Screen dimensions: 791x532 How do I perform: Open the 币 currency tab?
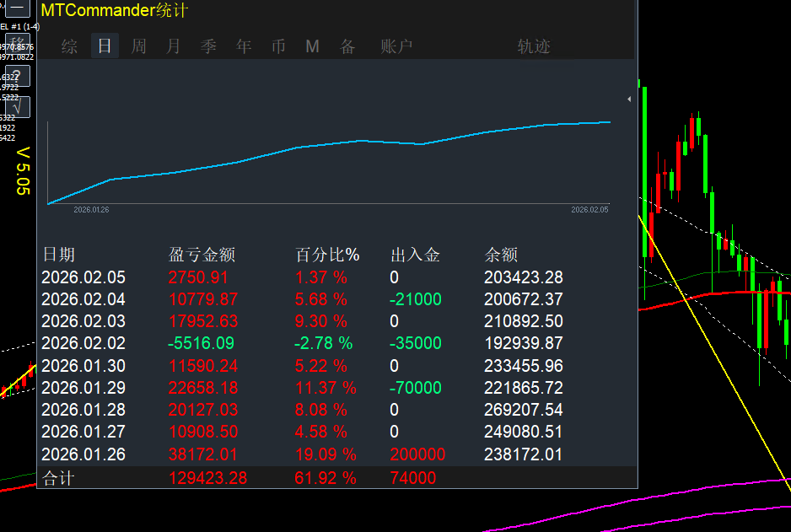[277, 46]
